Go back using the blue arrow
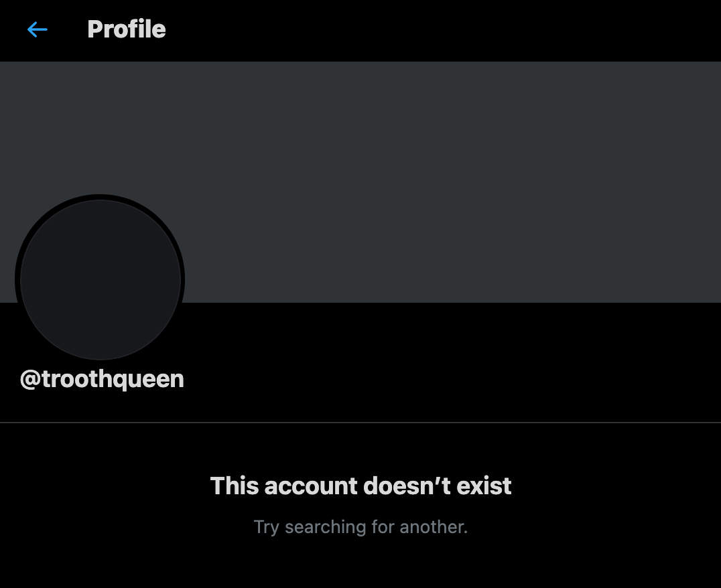Viewport: 721px width, 588px height. coord(38,30)
